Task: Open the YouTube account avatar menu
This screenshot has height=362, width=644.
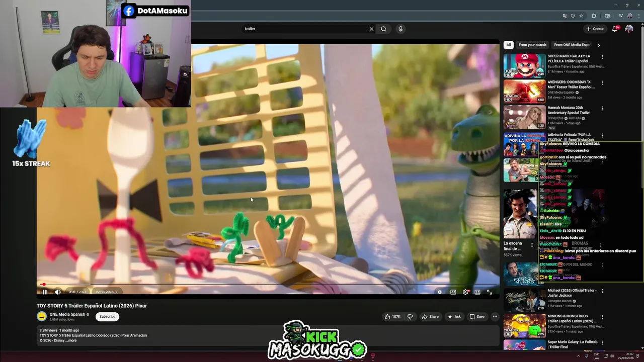Action: [x=629, y=29]
